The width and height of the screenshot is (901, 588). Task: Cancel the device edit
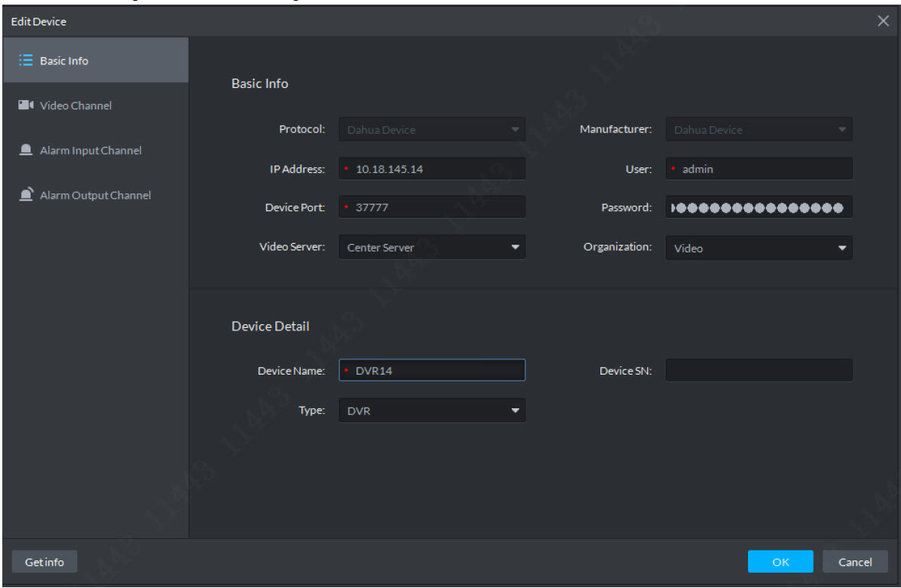pos(854,562)
